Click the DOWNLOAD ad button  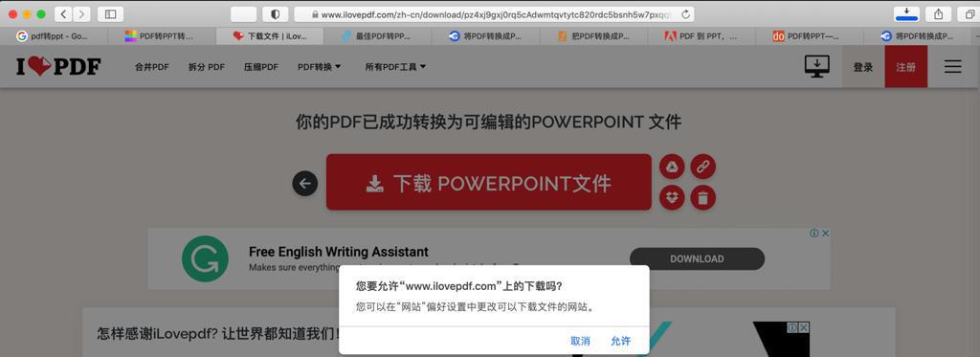(x=697, y=258)
